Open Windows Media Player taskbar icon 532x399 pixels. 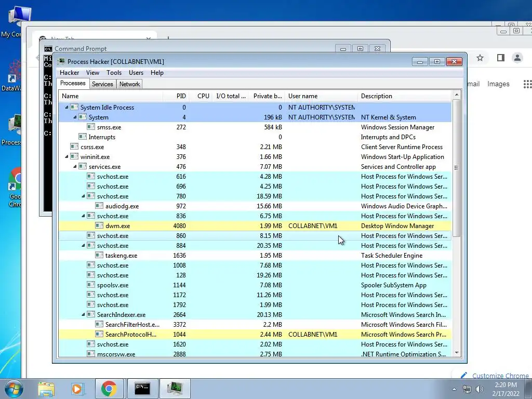tap(77, 389)
